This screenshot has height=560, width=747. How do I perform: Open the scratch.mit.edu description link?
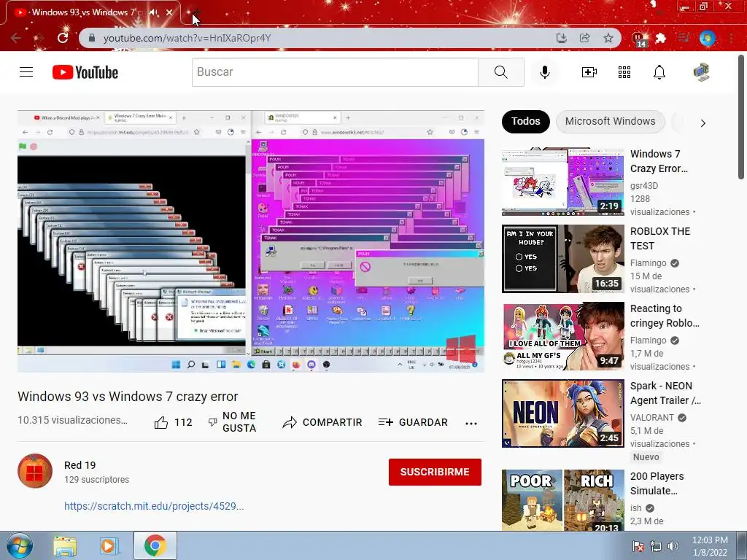coord(154,506)
